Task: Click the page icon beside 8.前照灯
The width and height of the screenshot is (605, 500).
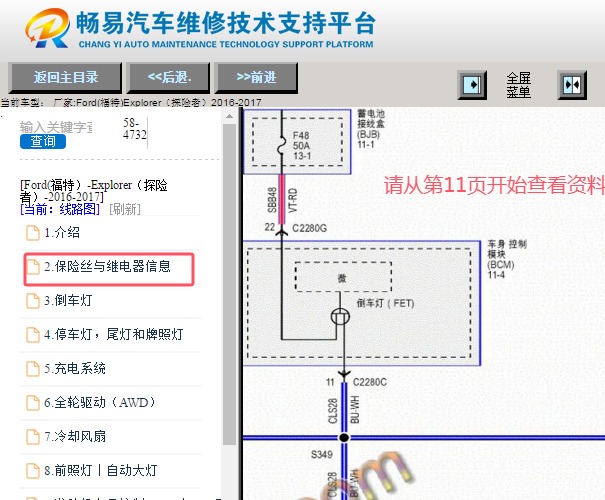Action: tap(33, 471)
